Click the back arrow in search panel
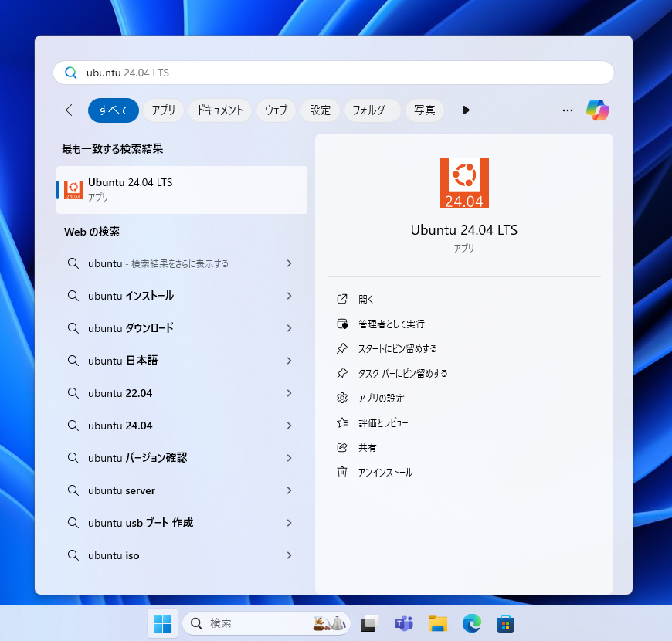 coord(72,110)
